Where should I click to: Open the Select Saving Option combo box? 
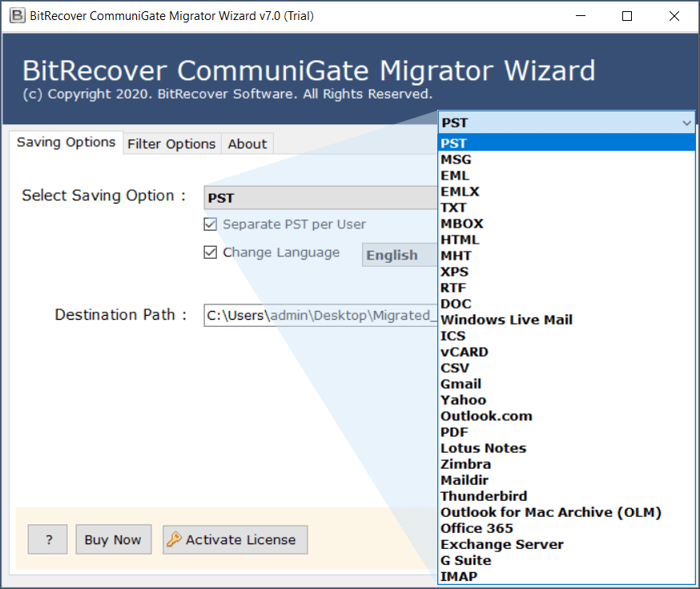320,198
